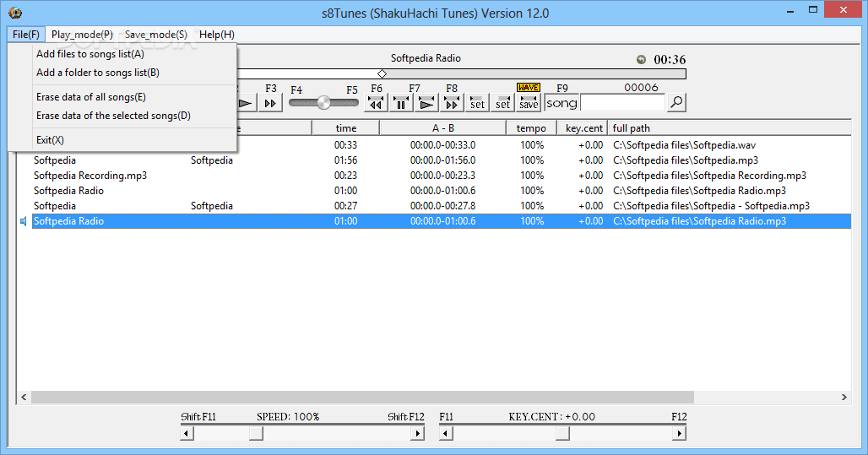
Task: Click the song search input field
Action: [623, 103]
